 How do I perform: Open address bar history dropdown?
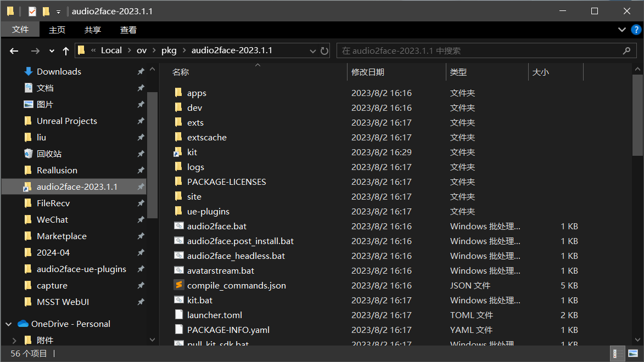[312, 51]
